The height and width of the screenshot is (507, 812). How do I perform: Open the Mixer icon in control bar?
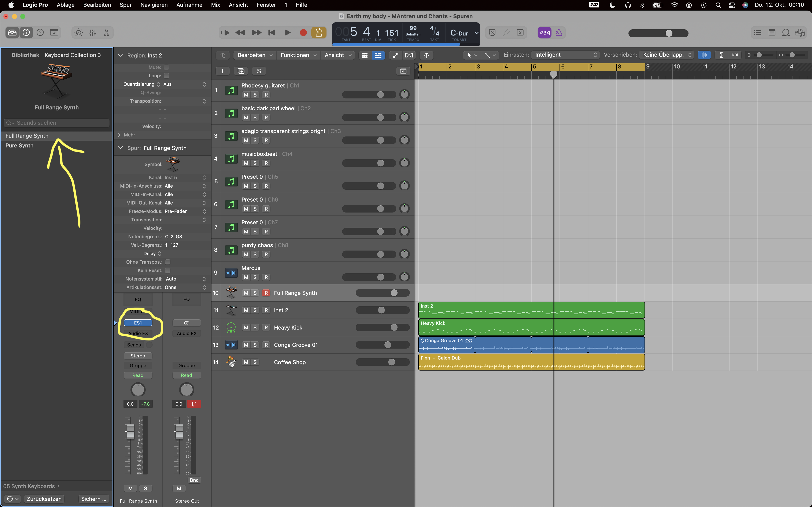click(x=93, y=33)
